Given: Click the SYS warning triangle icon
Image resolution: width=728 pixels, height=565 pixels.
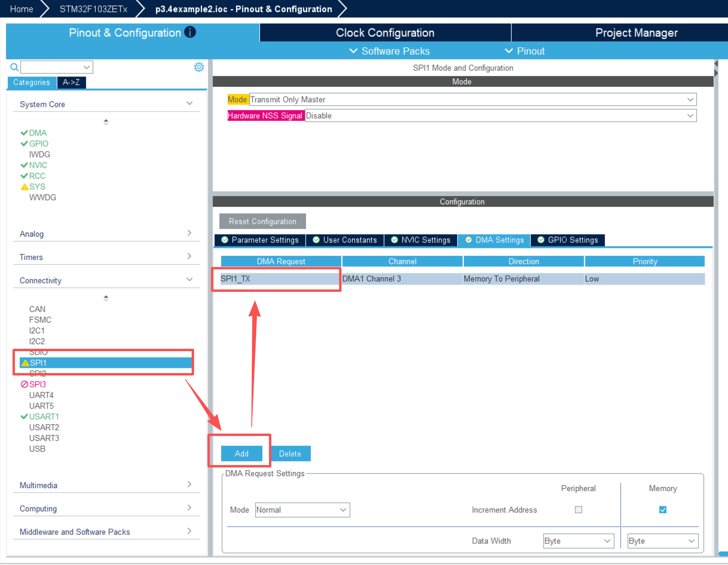Looking at the screenshot, I should click(25, 187).
